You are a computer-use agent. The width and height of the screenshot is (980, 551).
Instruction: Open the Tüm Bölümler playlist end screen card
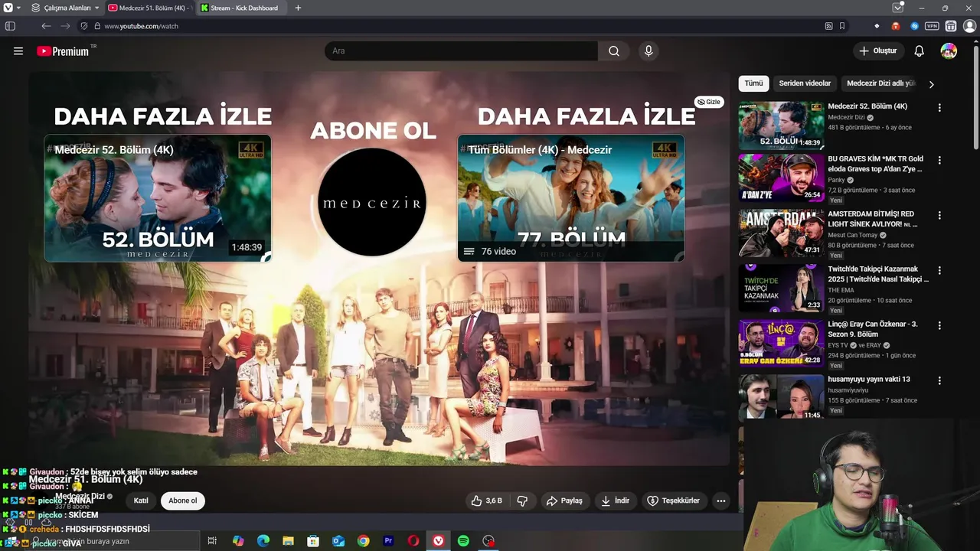coord(571,198)
